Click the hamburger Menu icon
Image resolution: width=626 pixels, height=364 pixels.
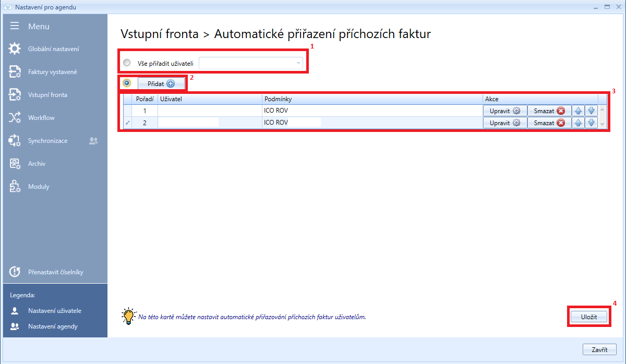click(15, 26)
